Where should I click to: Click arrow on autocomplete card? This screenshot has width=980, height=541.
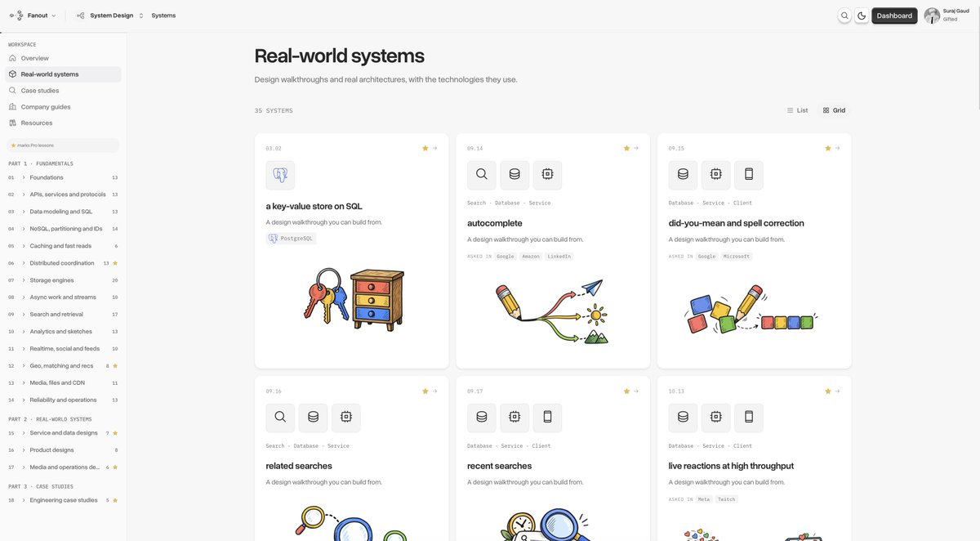[636, 148]
